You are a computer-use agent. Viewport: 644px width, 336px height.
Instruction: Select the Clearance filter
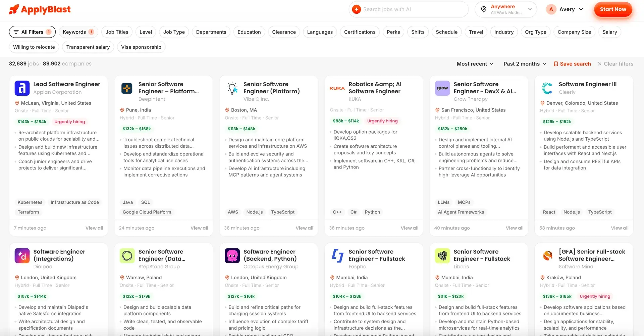click(284, 32)
